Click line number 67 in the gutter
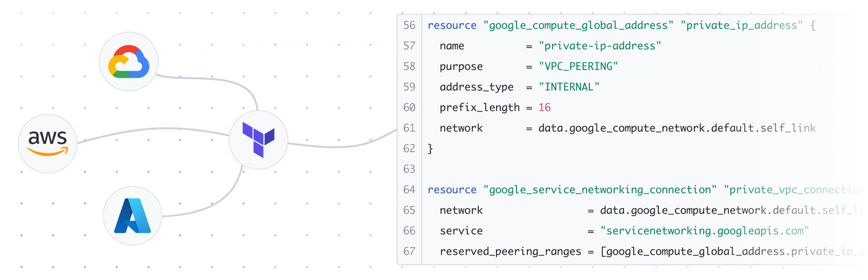The width and height of the screenshot is (868, 280). (x=409, y=251)
